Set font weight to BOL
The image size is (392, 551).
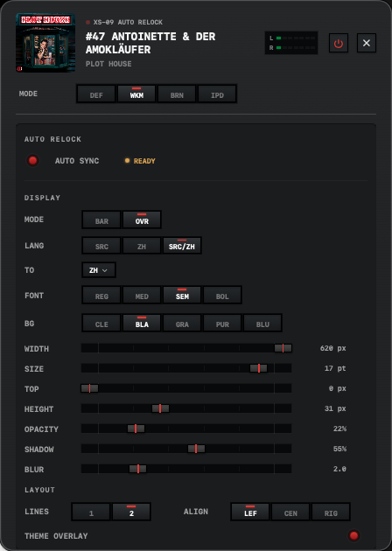tap(222, 296)
